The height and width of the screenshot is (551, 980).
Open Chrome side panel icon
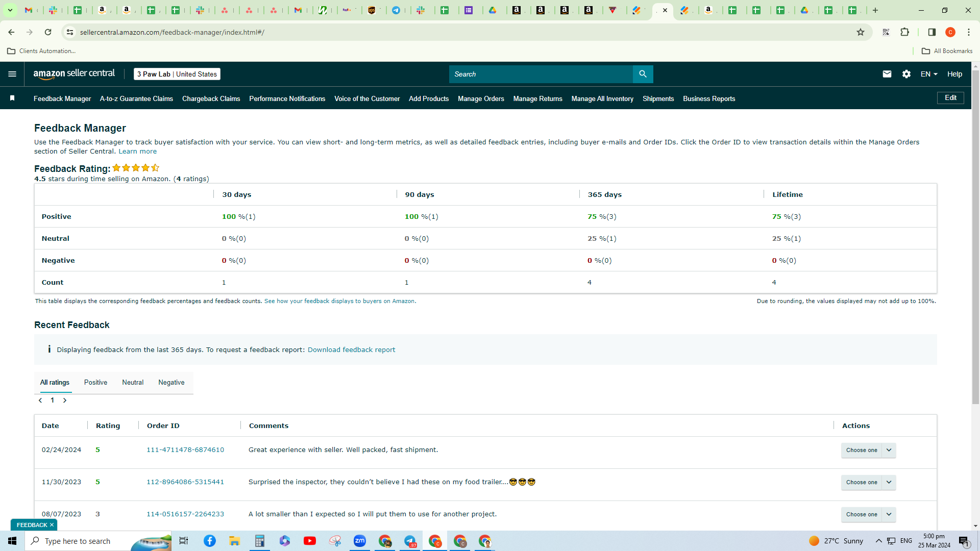[x=932, y=32]
